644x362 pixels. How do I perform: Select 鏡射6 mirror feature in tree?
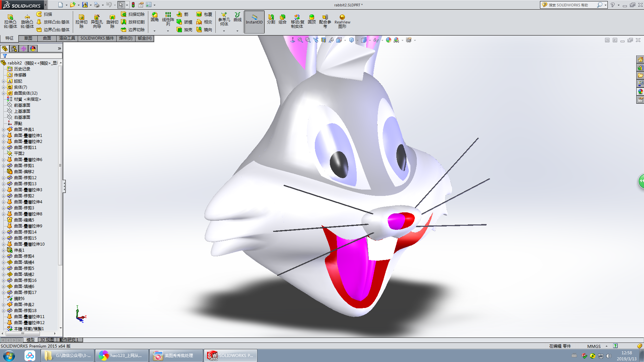tap(19, 299)
